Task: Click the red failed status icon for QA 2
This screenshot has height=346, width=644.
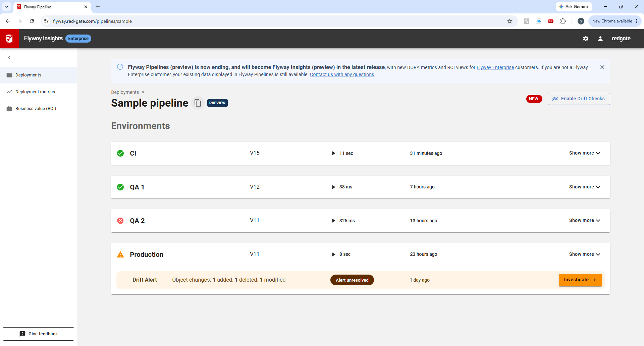Action: point(120,221)
